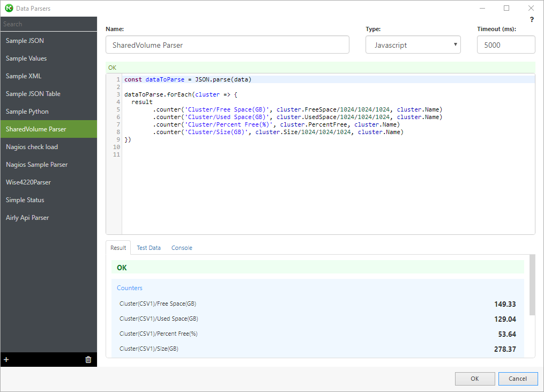Select the Airly Api Parser

(x=27, y=217)
